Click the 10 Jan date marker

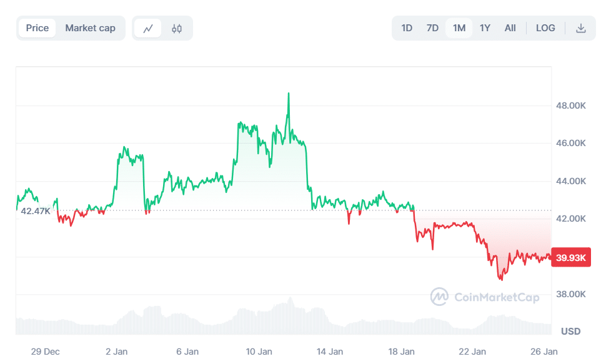point(259,352)
